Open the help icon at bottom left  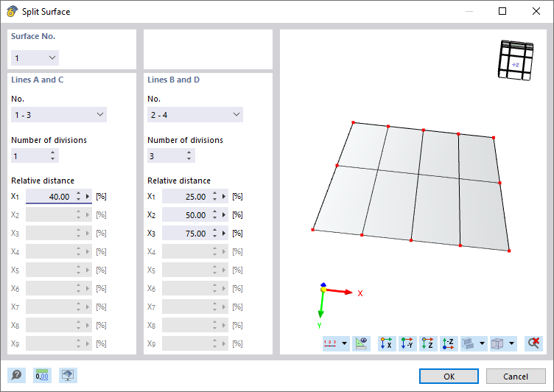17,375
